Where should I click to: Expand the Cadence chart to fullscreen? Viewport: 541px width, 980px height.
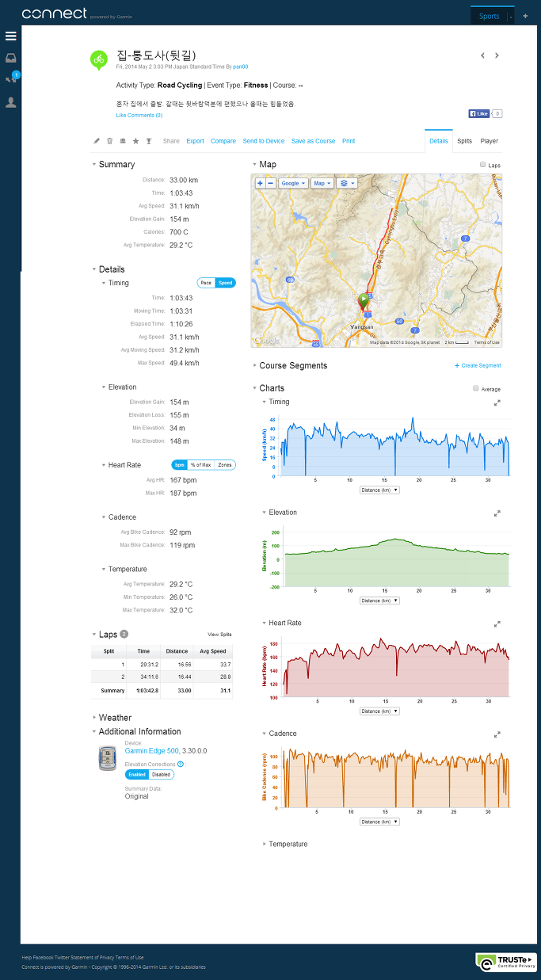click(x=497, y=734)
